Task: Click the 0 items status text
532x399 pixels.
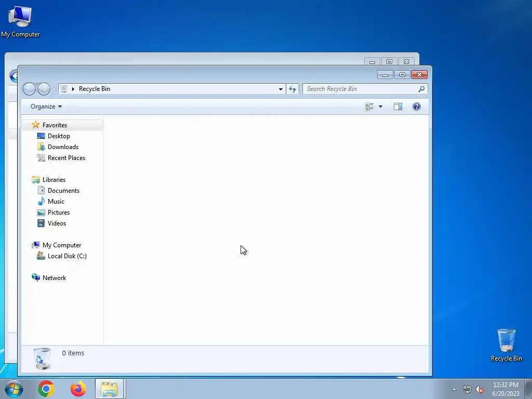Action: coord(73,353)
